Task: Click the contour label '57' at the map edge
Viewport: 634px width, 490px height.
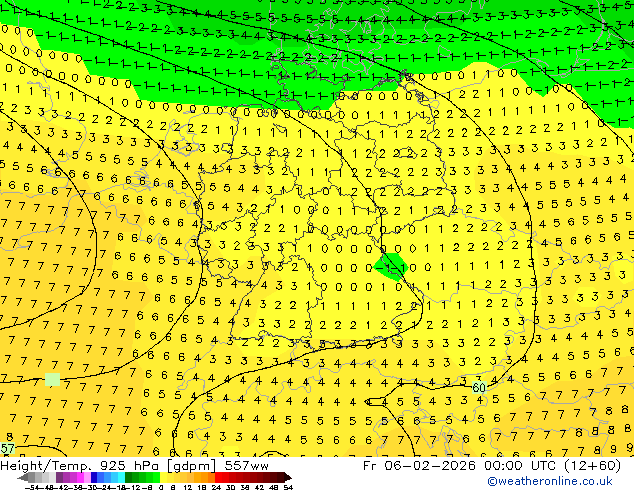Action: [x=7, y=448]
